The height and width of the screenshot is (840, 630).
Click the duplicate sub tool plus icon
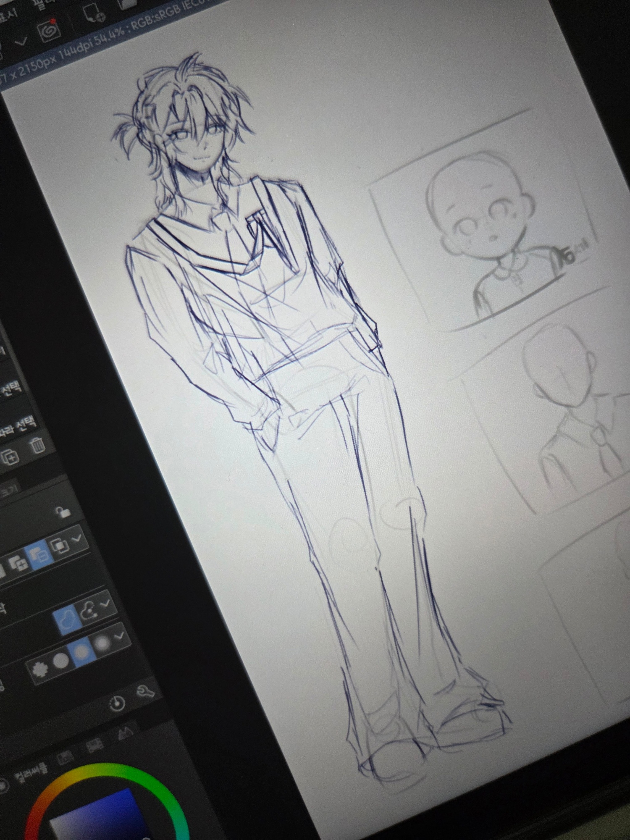10,456
